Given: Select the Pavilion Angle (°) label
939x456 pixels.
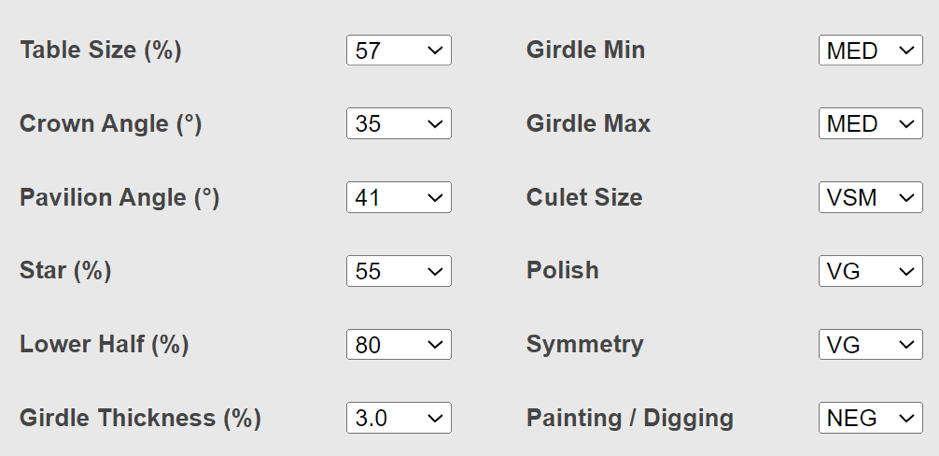Looking at the screenshot, I should (120, 197).
